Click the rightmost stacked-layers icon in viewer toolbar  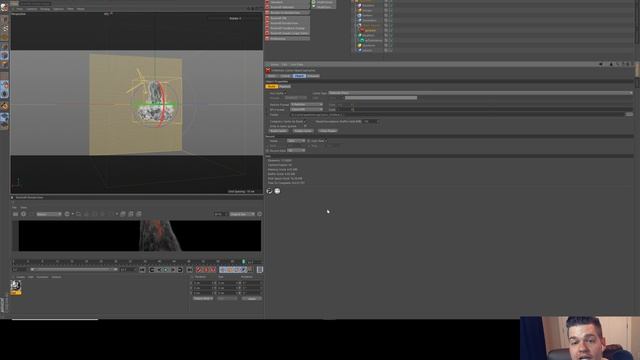pos(139,214)
